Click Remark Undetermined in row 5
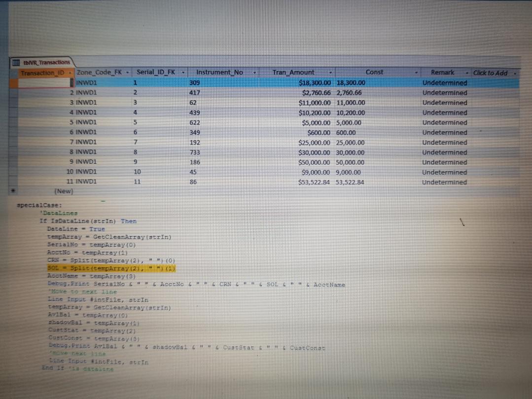 pos(445,122)
